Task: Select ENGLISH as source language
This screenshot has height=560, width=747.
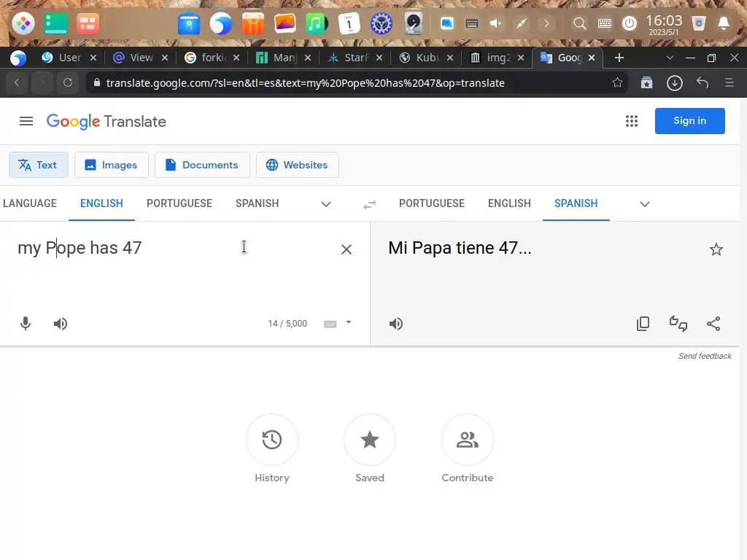Action: pyautogui.click(x=101, y=204)
